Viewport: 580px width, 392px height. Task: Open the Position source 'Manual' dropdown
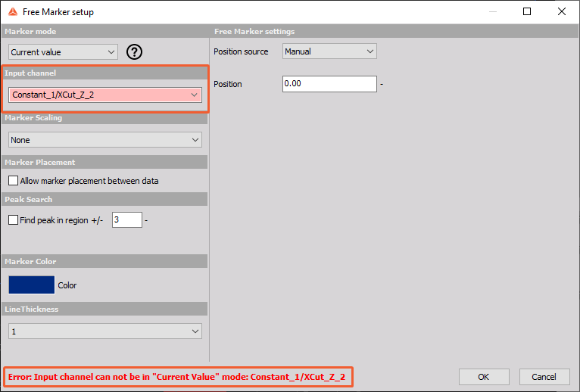[329, 51]
